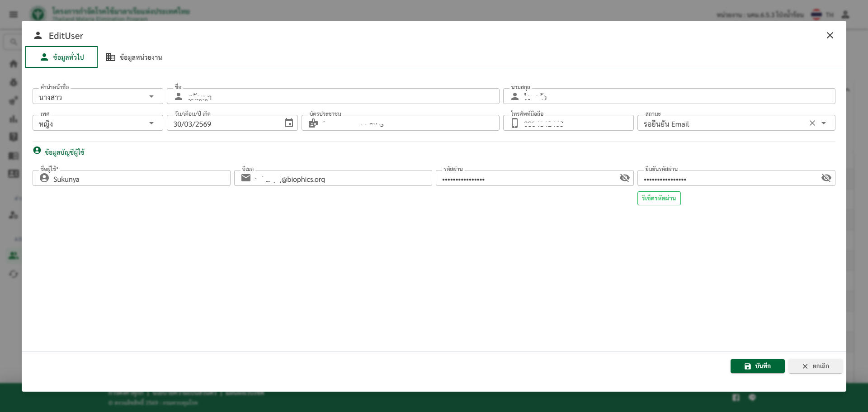
Task: Open the gender dropdown
Action: pyautogui.click(x=151, y=123)
